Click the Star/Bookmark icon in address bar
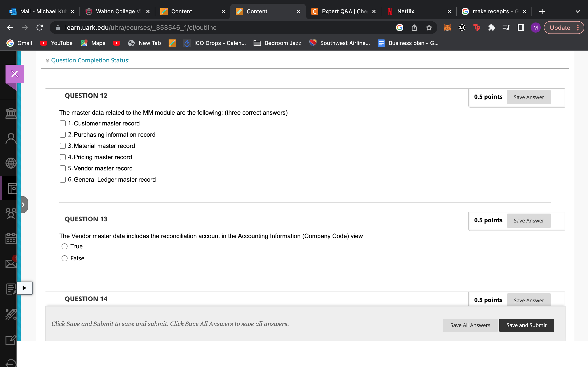The height and width of the screenshot is (367, 588). coord(429,28)
